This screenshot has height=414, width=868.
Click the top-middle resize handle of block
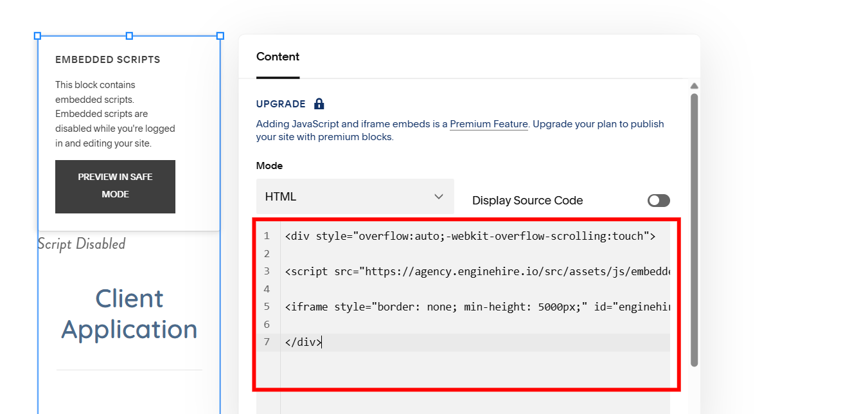point(129,36)
